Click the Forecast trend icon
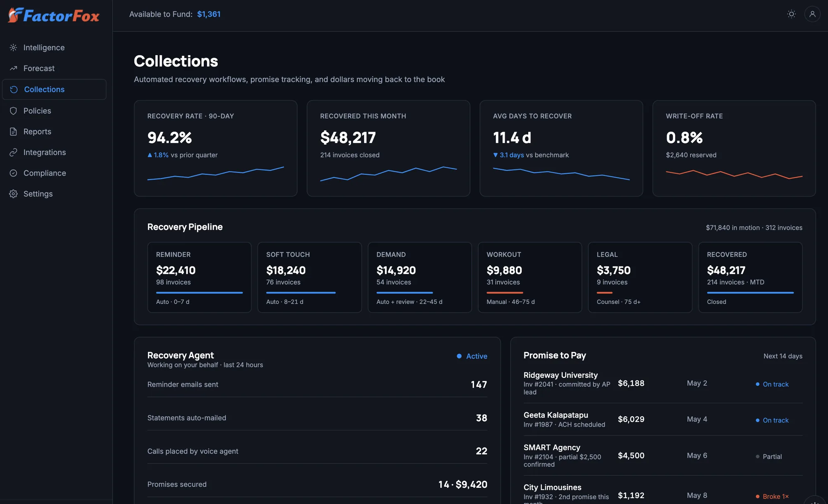Viewport: 828px width, 504px height. coord(14,68)
